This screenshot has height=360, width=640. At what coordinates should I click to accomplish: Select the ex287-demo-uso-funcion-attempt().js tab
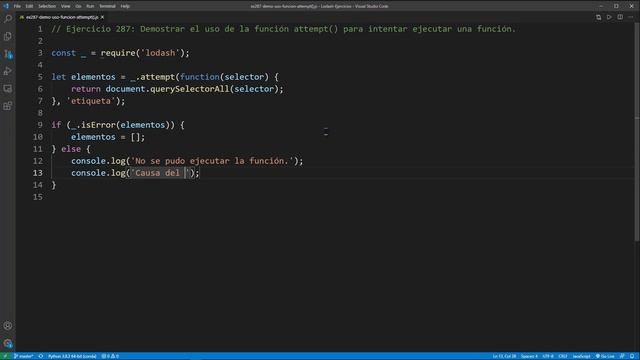62,17
